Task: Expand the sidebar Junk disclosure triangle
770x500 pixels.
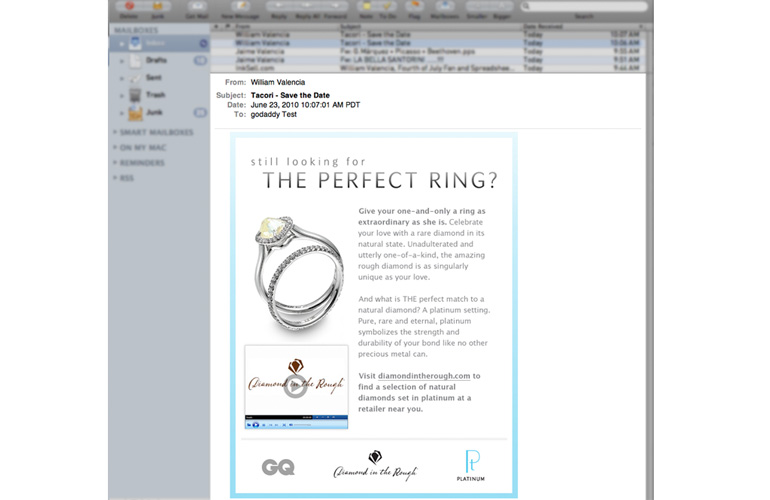Action: (121, 113)
